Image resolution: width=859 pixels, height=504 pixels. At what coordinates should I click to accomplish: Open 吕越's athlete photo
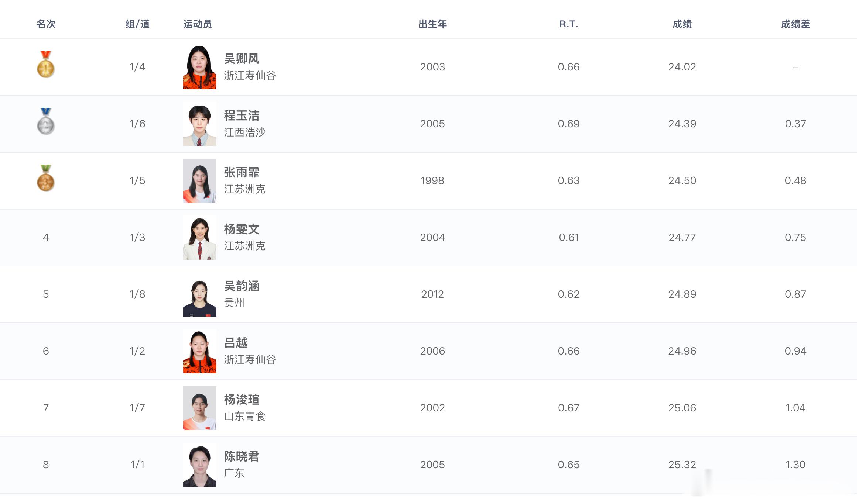tap(200, 351)
